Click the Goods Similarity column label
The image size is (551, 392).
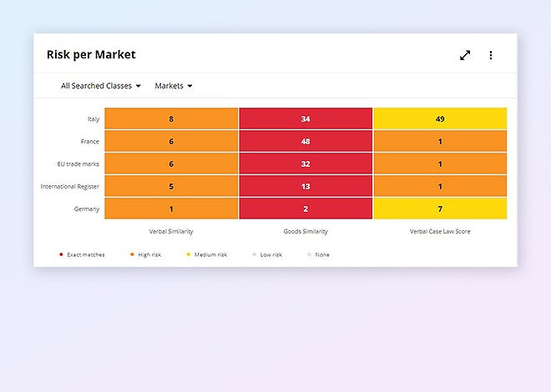click(x=306, y=231)
